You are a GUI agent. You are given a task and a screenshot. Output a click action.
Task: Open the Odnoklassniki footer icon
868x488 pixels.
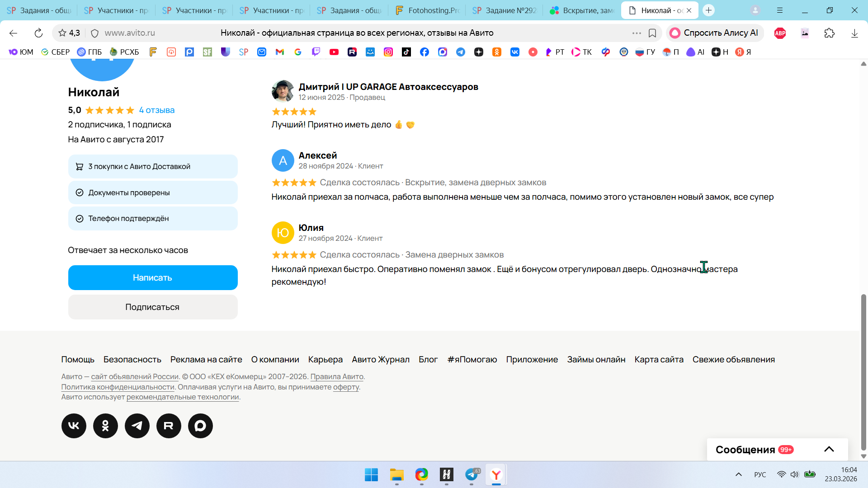[x=105, y=426]
